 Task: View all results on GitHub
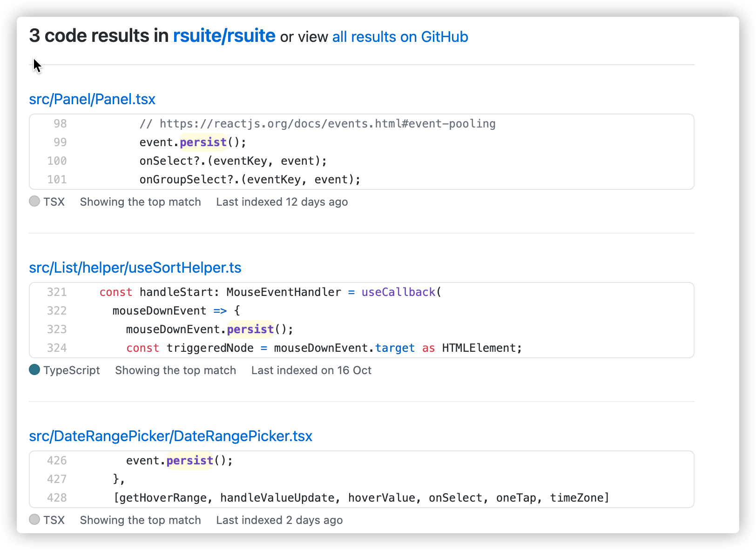point(399,37)
